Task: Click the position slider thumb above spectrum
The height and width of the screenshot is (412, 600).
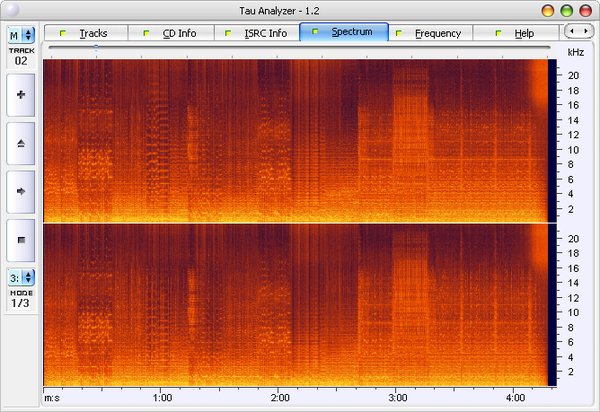Action: [x=96, y=47]
